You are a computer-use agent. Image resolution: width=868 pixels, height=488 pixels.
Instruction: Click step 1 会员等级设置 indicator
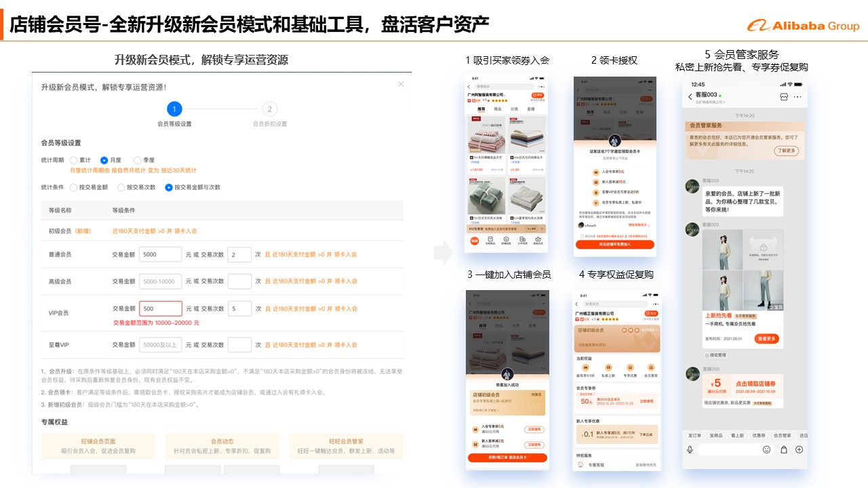(x=174, y=109)
